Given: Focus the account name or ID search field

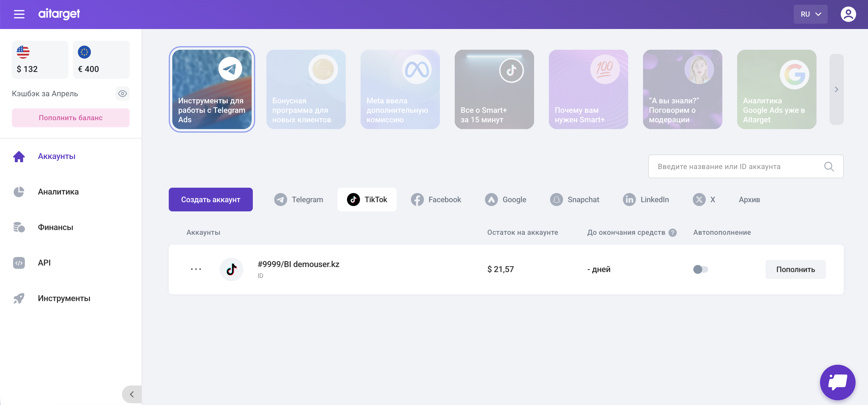Looking at the screenshot, I should tap(746, 166).
